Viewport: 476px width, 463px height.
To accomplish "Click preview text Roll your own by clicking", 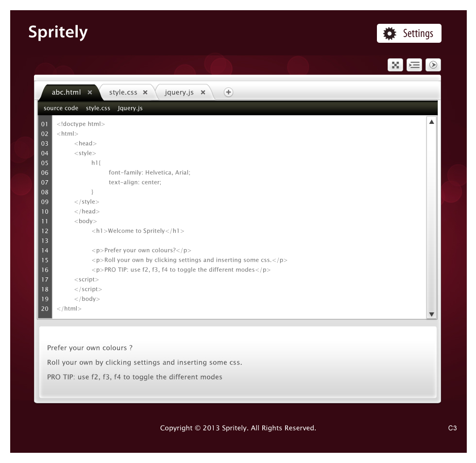I will pos(145,362).
